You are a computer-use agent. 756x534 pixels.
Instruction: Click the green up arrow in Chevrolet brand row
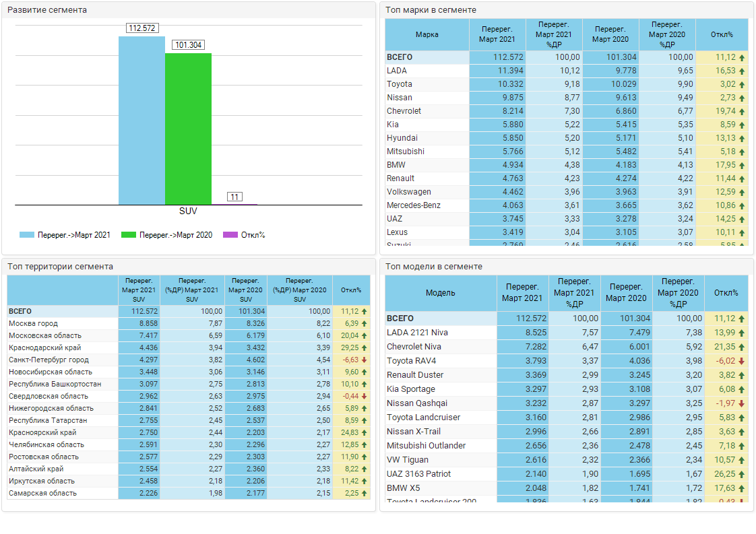click(742, 112)
